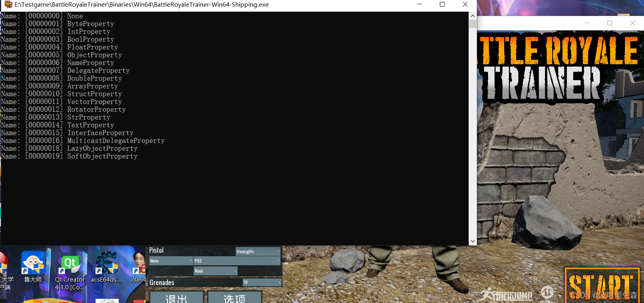The width and height of the screenshot is (644, 303).
Task: Close the BattleRoyaleTrainer console window
Action: pos(465,4)
